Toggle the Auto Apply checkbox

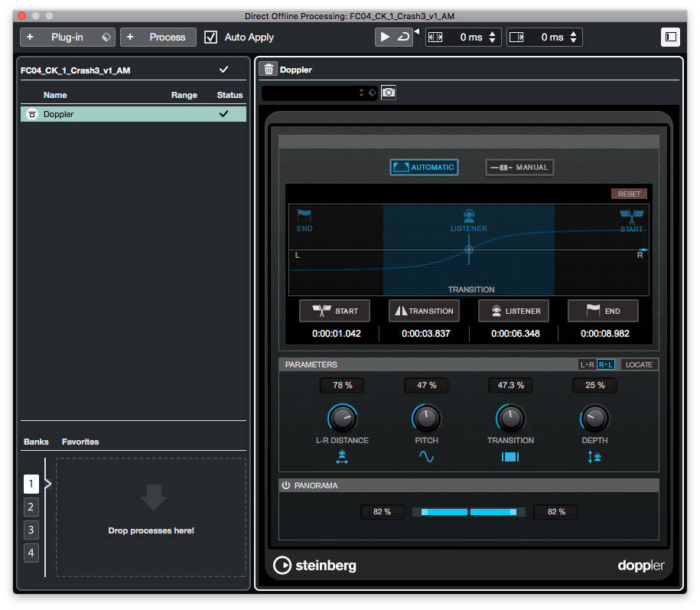(x=210, y=37)
